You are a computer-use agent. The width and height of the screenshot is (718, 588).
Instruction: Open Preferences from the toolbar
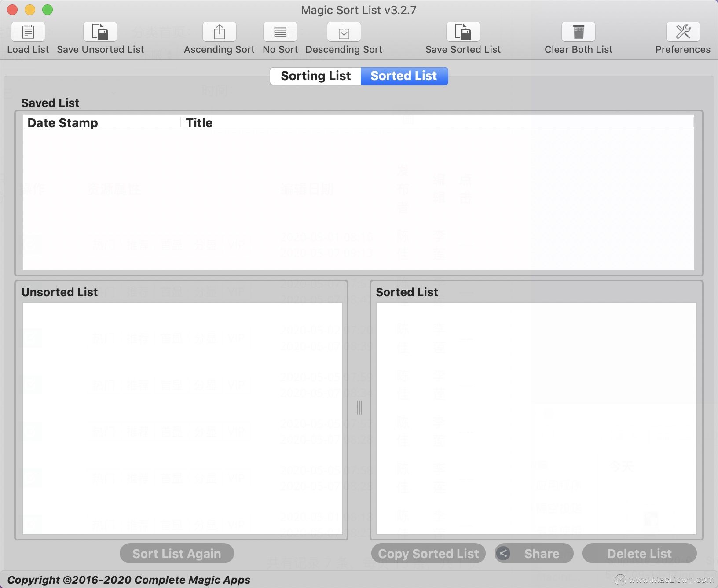(683, 32)
